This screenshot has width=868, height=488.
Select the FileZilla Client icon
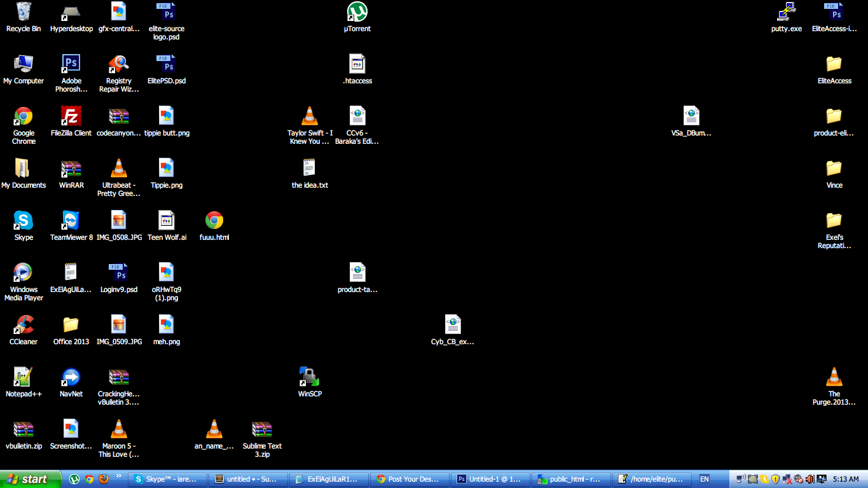(71, 116)
